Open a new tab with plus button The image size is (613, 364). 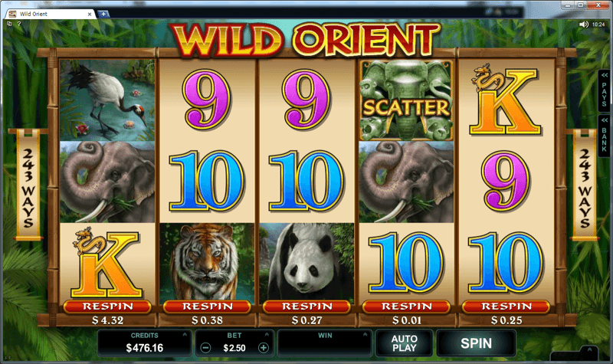pos(103,14)
